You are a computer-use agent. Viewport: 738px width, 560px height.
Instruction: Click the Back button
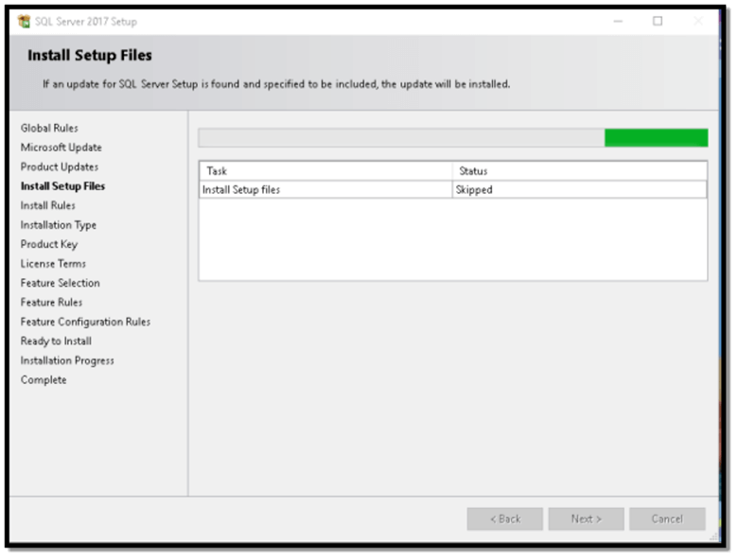point(505,519)
